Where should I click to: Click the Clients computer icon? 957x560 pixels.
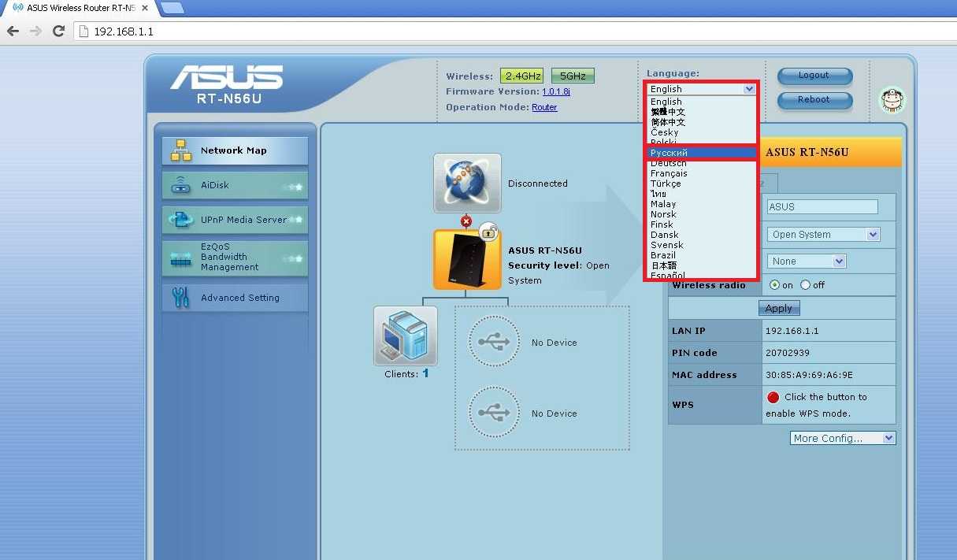pos(406,336)
